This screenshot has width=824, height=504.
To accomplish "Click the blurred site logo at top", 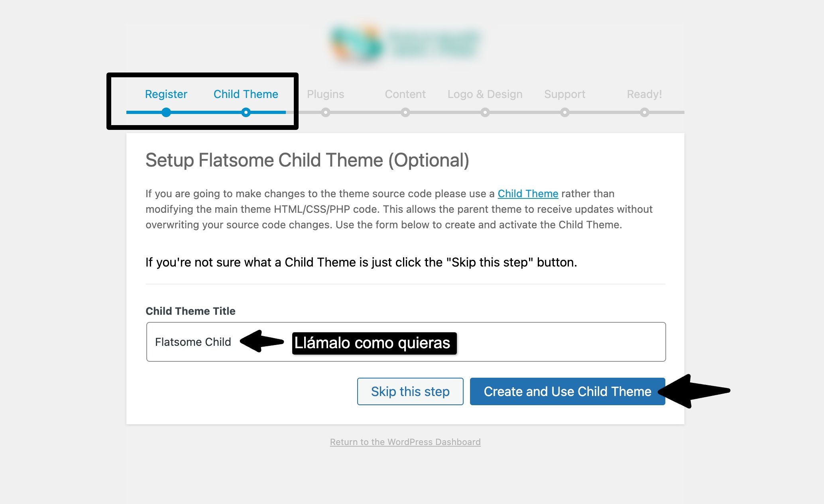I will click(405, 43).
